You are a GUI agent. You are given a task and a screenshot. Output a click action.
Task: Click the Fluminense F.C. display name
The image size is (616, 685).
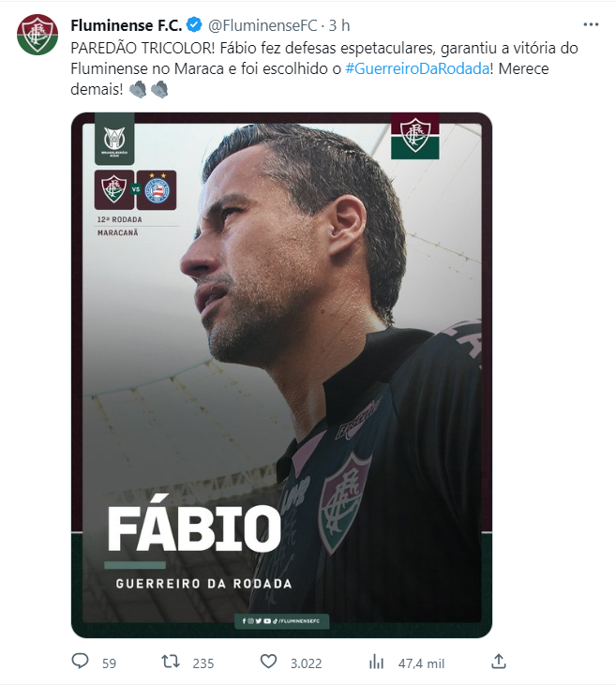click(127, 25)
